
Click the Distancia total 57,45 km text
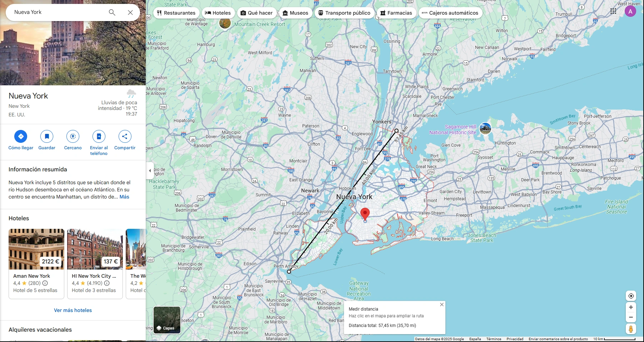pos(382,326)
